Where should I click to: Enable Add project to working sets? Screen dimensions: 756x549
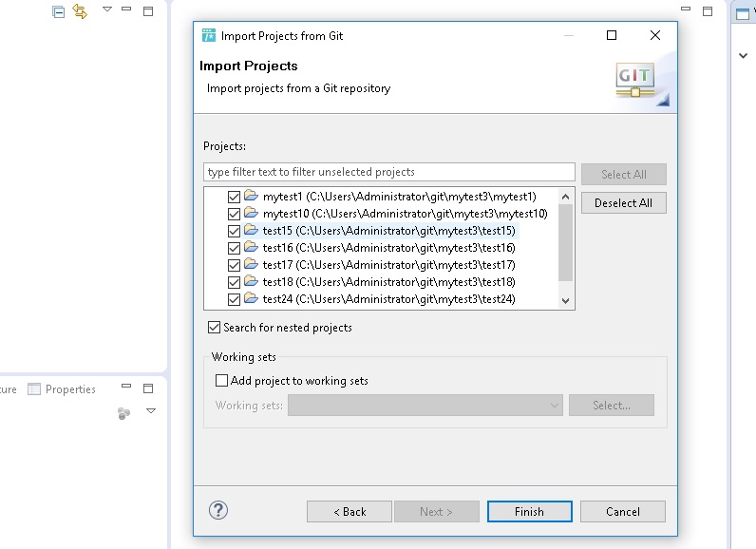tap(221, 381)
